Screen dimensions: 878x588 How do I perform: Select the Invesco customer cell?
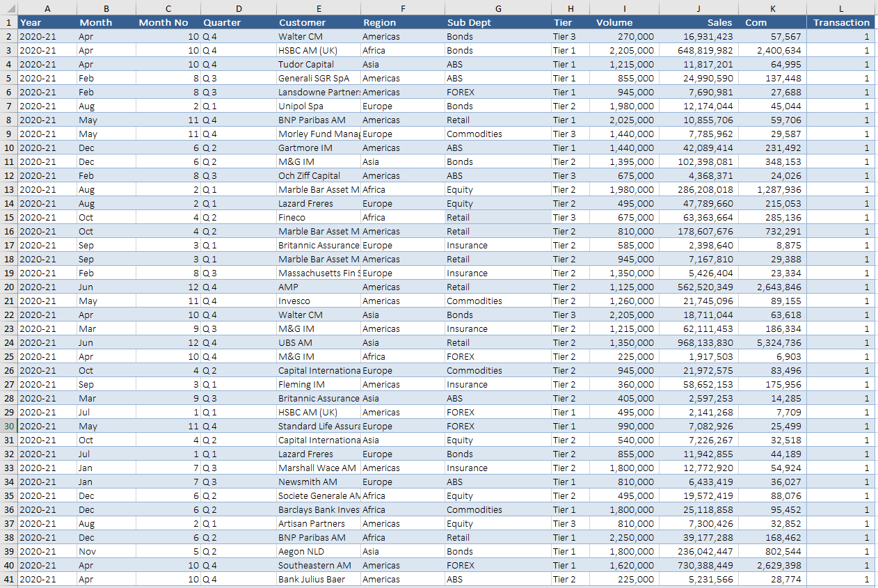(x=318, y=301)
